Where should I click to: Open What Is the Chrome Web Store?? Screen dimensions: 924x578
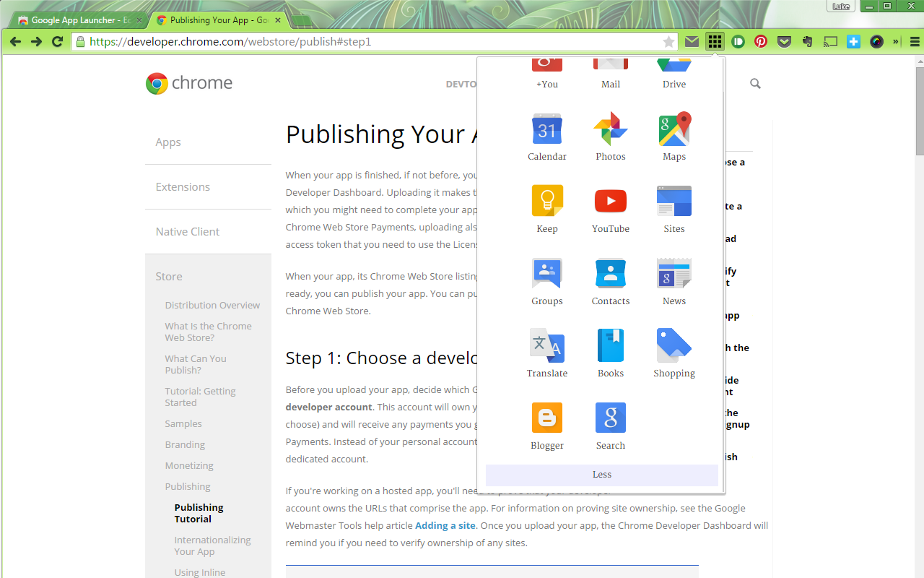pos(208,332)
